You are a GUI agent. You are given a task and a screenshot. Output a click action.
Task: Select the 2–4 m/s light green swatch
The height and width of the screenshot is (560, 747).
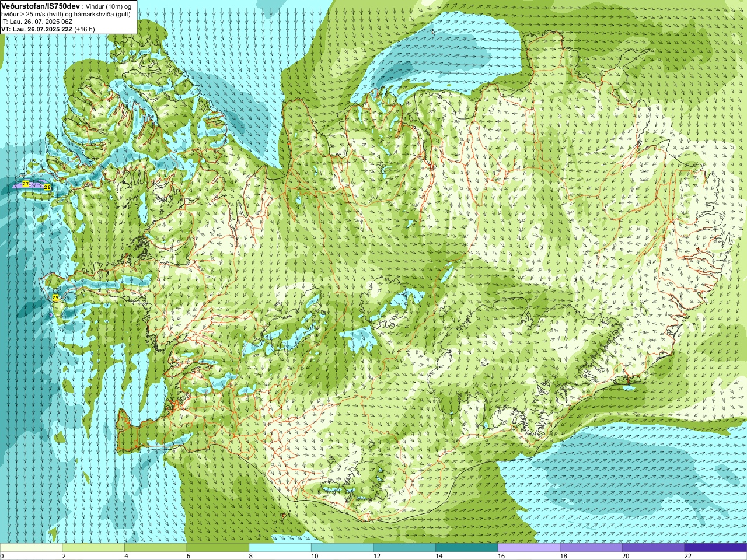tap(93, 548)
